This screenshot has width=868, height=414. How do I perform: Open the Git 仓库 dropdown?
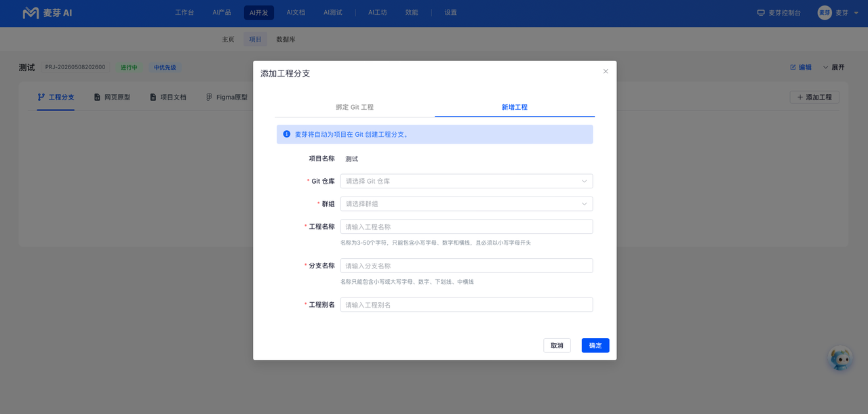point(467,181)
